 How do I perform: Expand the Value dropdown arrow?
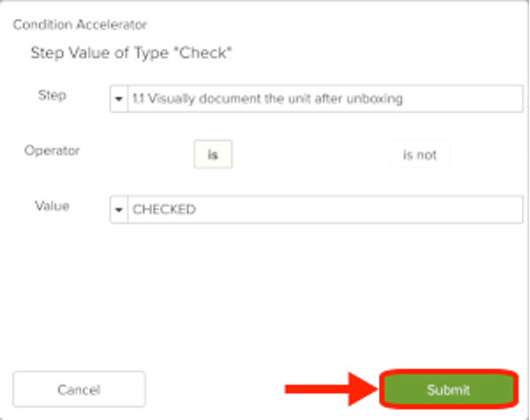119,210
